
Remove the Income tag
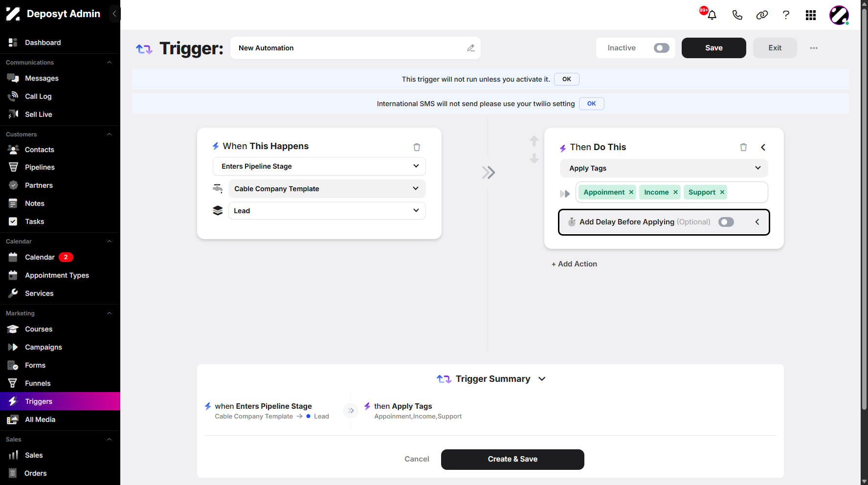[675, 192]
